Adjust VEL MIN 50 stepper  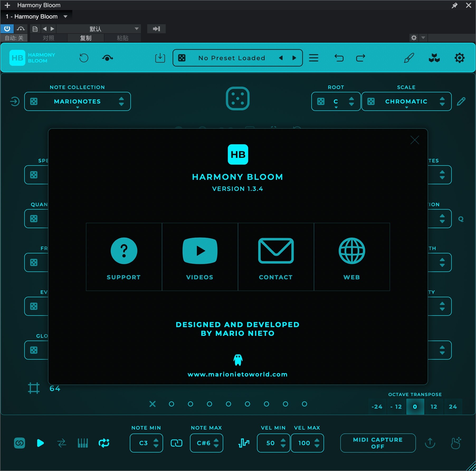coord(283,443)
